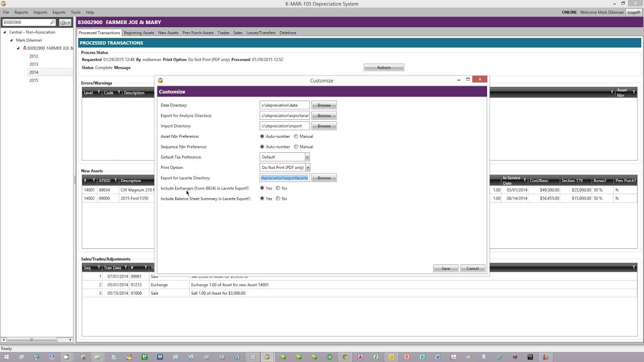Open the # column filter in New Assets
The height and width of the screenshot is (362, 644).
pos(94,180)
